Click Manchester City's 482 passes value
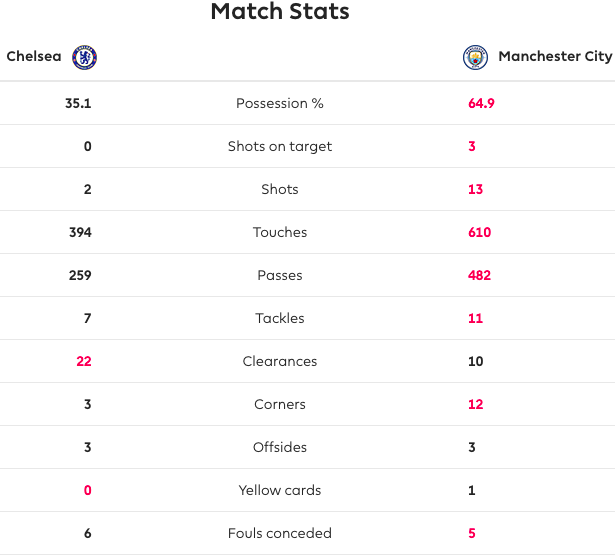 pyautogui.click(x=479, y=276)
